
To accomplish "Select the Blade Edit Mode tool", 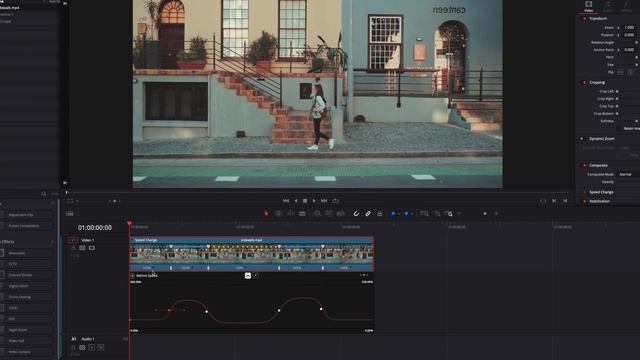I will (x=302, y=213).
